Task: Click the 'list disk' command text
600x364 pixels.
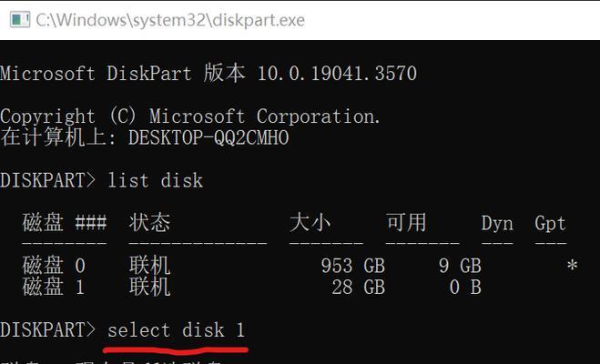Action: tap(155, 180)
